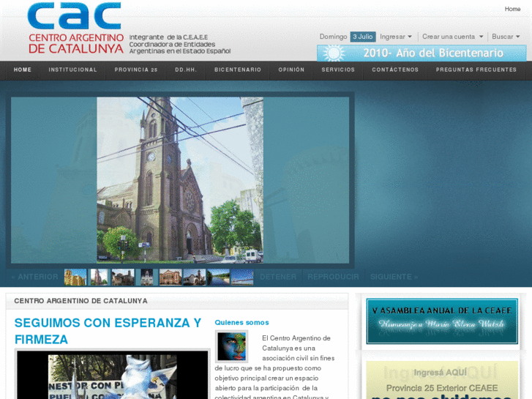
Task: Open DD.HH. in the navigation bar
Action: (186, 70)
